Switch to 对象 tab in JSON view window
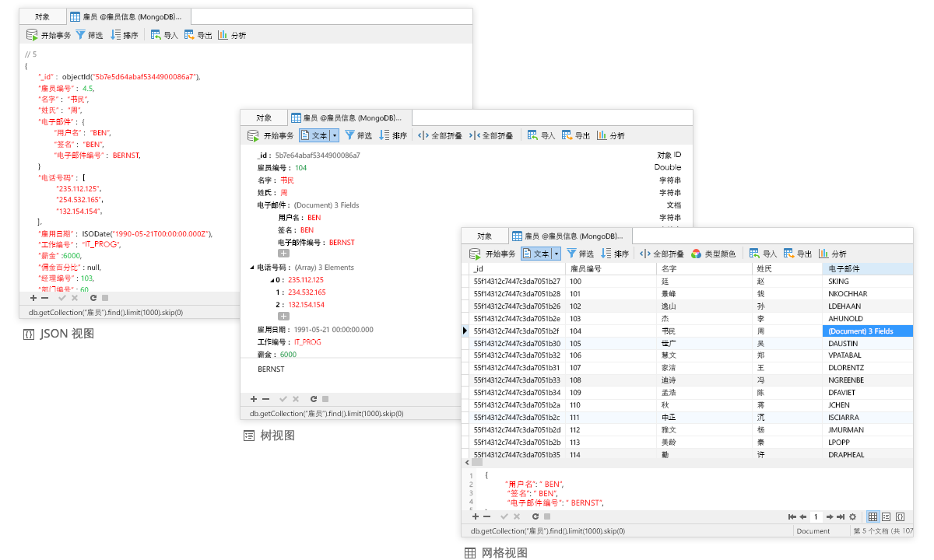 (x=43, y=16)
